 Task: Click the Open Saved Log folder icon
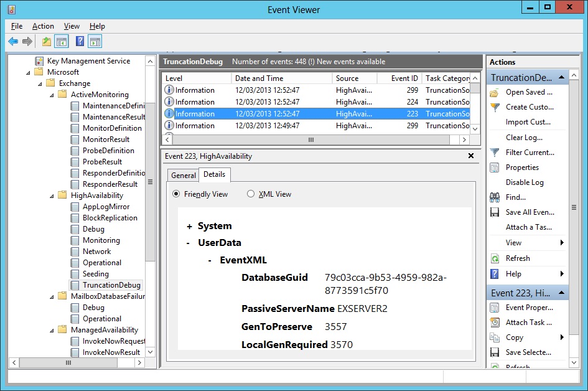pyautogui.click(x=495, y=92)
